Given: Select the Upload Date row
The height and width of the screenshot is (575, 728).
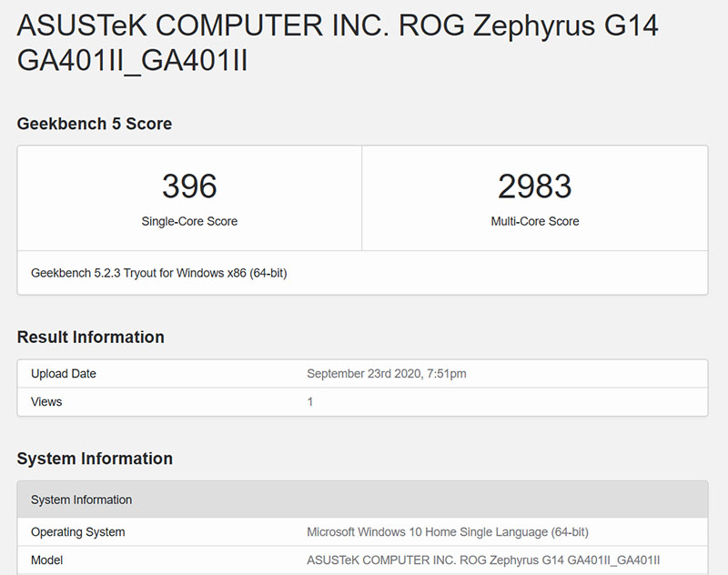Looking at the screenshot, I should [364, 374].
